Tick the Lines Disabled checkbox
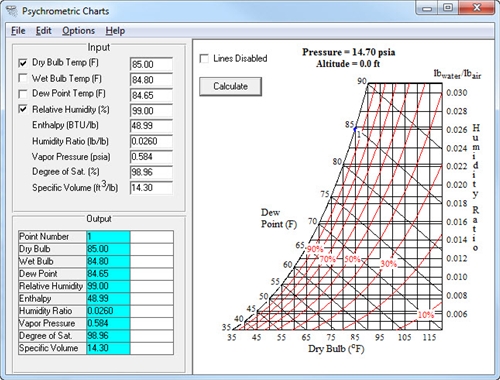The width and height of the screenshot is (500, 380). 204,59
